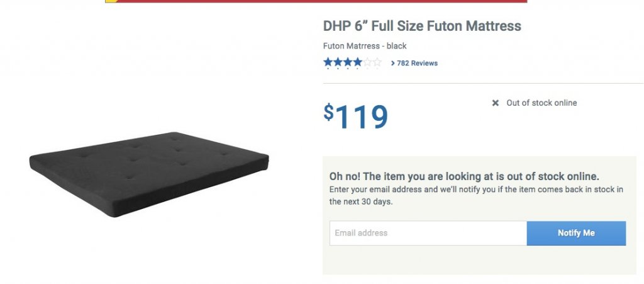
Task: Click the second blue rating star
Action: 338,62
